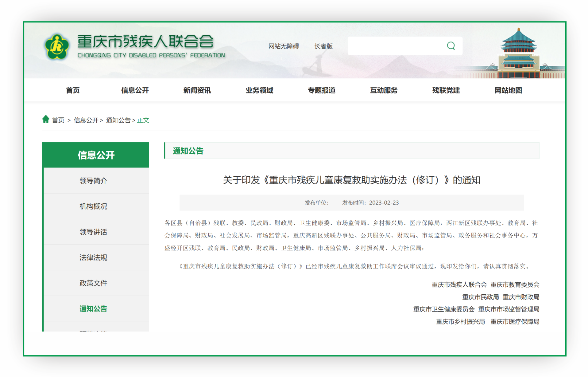The image size is (588, 377).
Task: Click signature 重庆市残疾人联合会
Action: click(x=459, y=285)
